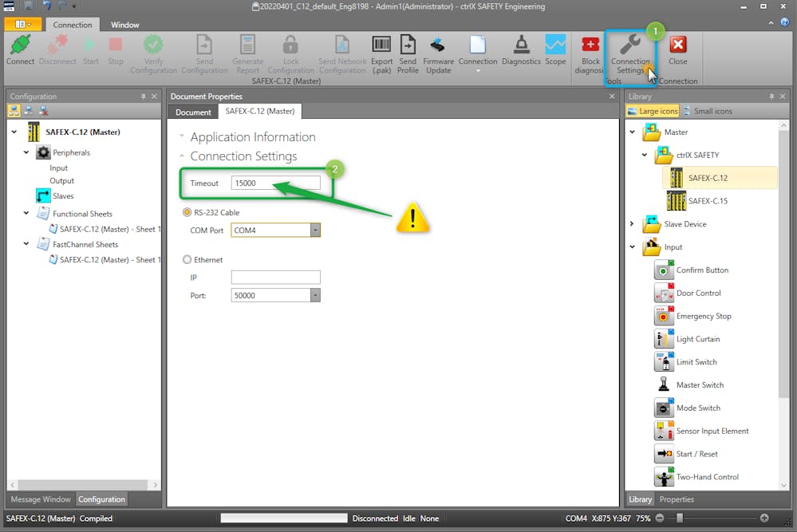Click the Timeout input field
The image size is (797, 532).
point(275,183)
